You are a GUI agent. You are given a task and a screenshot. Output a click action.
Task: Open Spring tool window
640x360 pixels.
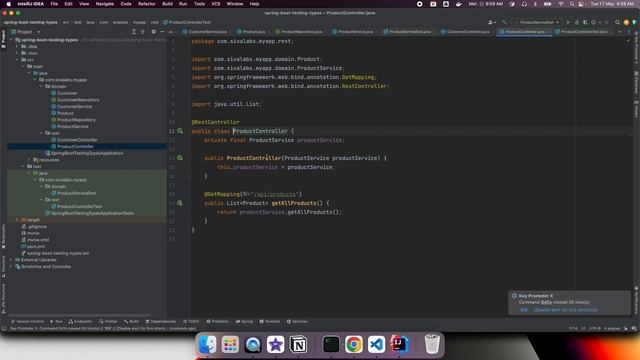(x=244, y=322)
